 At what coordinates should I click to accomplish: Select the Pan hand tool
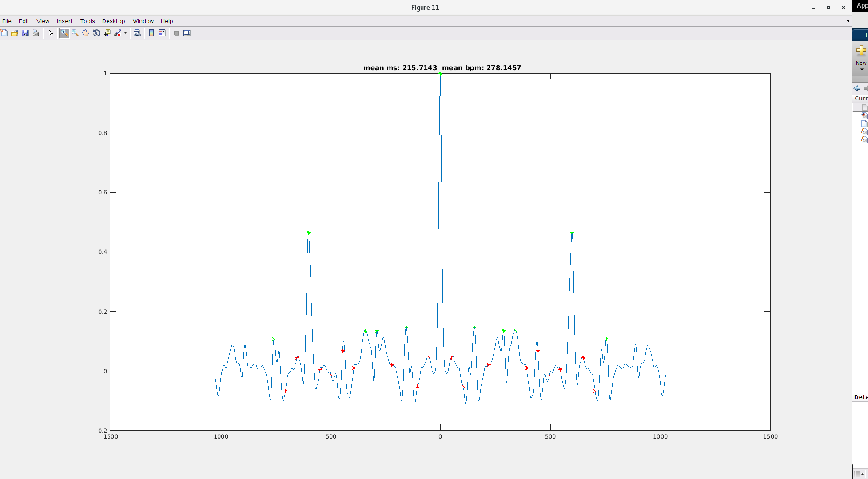click(x=86, y=33)
